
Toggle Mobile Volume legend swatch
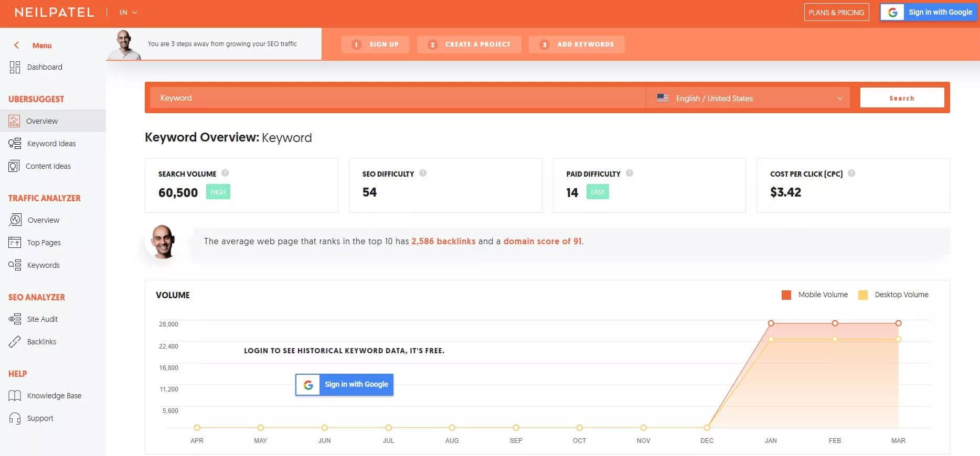786,295
